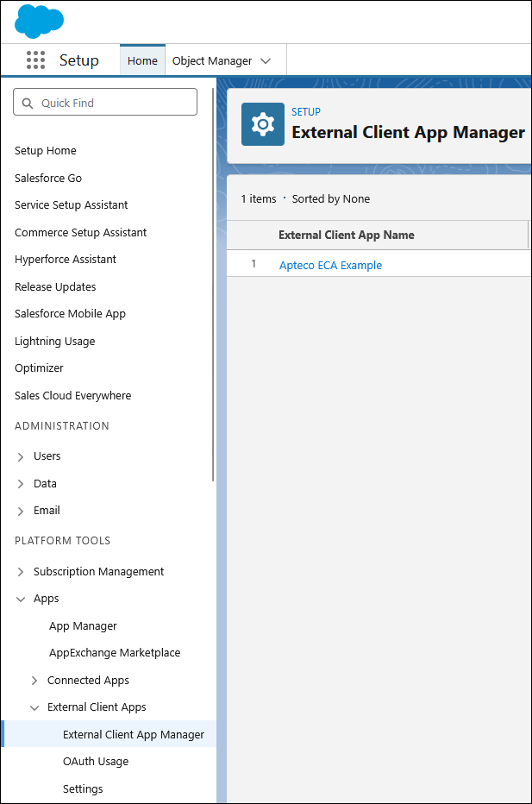Click the sidebar vertical scrollbar
Image resolution: width=532 pixels, height=804 pixels.
213,285
